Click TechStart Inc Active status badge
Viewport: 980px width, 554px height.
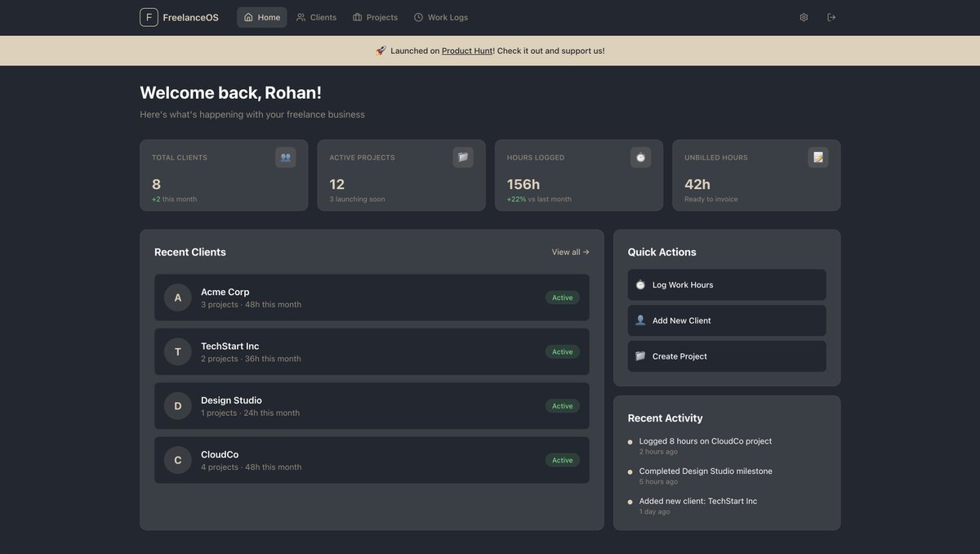563,352
